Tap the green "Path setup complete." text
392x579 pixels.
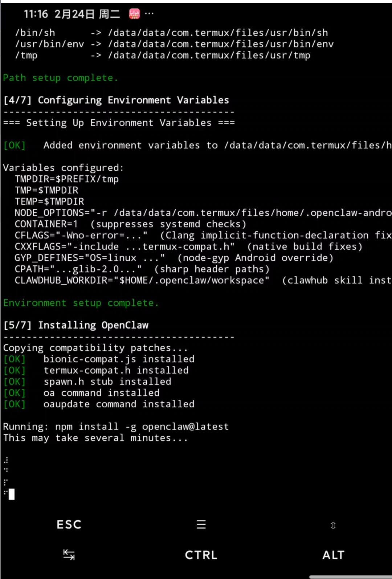[60, 78]
